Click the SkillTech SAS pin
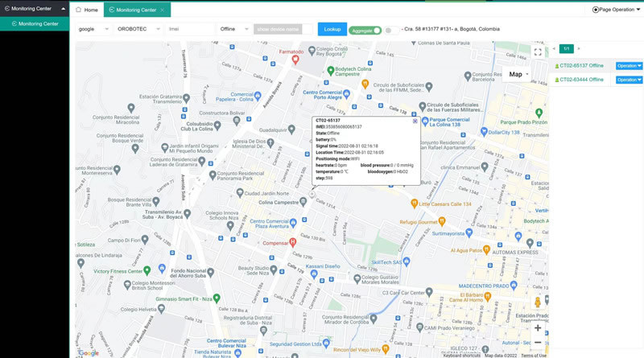Viewport: 644px width, 358px height. 407,261
